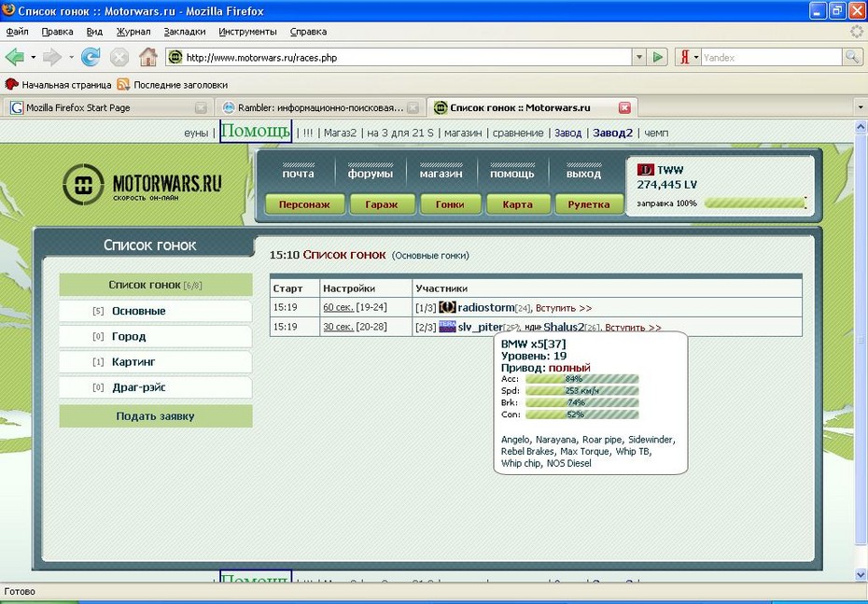868x604 pixels.
Task: Click the Motorwars.ru logo
Action: coord(142,185)
